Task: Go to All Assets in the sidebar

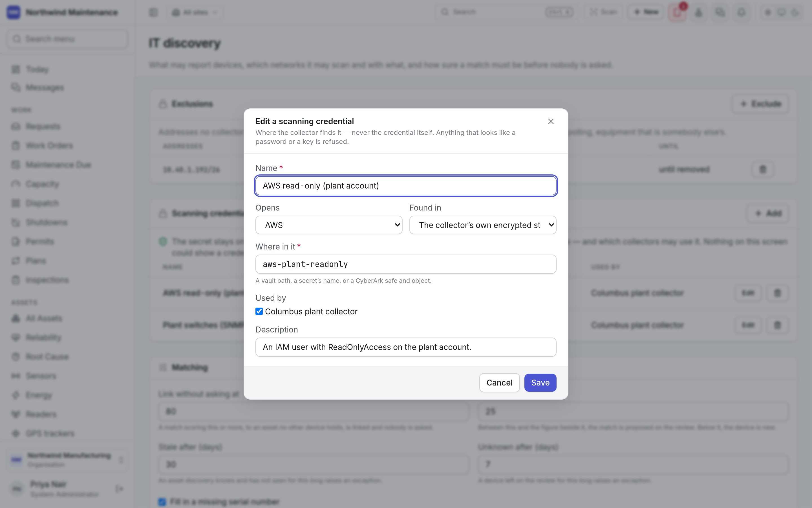Action: point(67,319)
